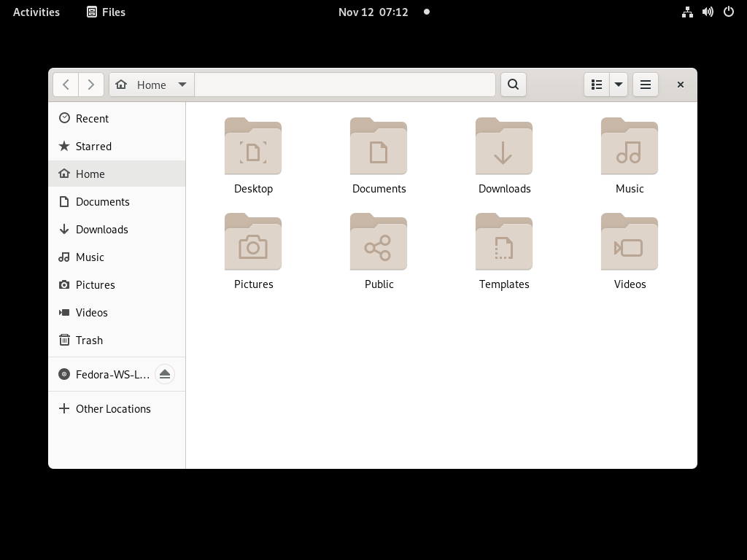Open the view options dropdown arrow
The height and width of the screenshot is (560, 747).
click(619, 85)
